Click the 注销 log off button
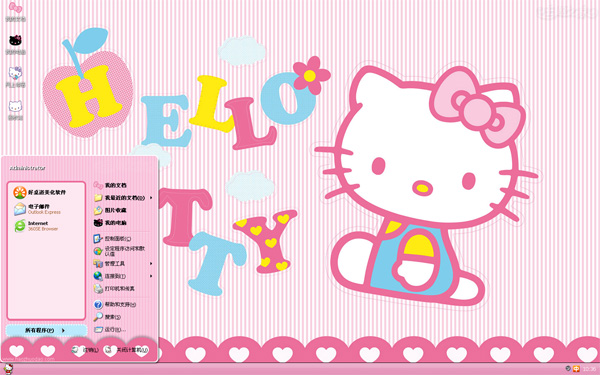The image size is (600, 375). (x=85, y=350)
